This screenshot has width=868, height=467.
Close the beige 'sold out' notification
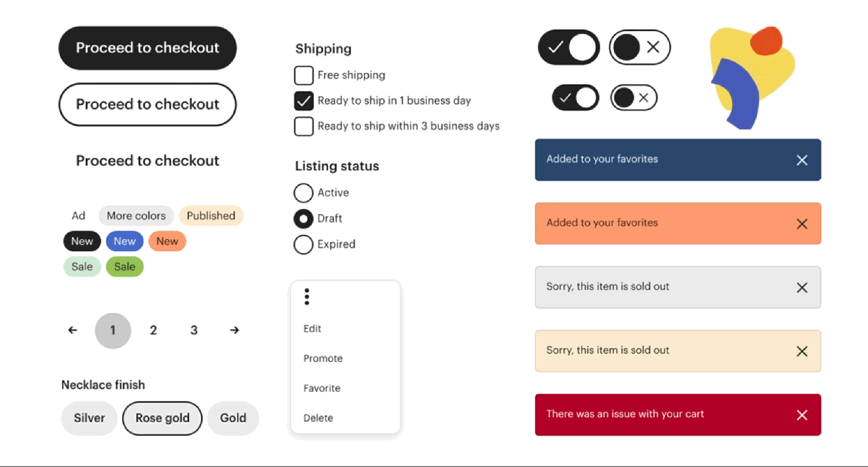click(802, 351)
